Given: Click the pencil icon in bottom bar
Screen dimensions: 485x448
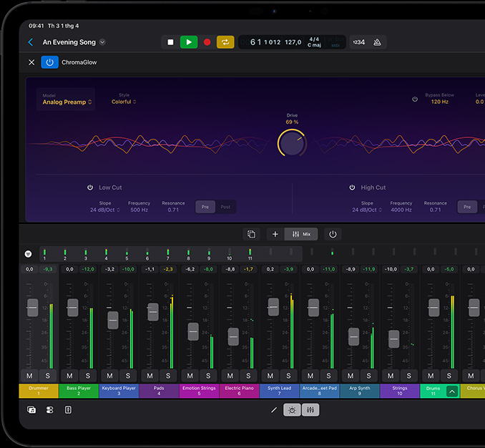Looking at the screenshot, I should point(273,410).
